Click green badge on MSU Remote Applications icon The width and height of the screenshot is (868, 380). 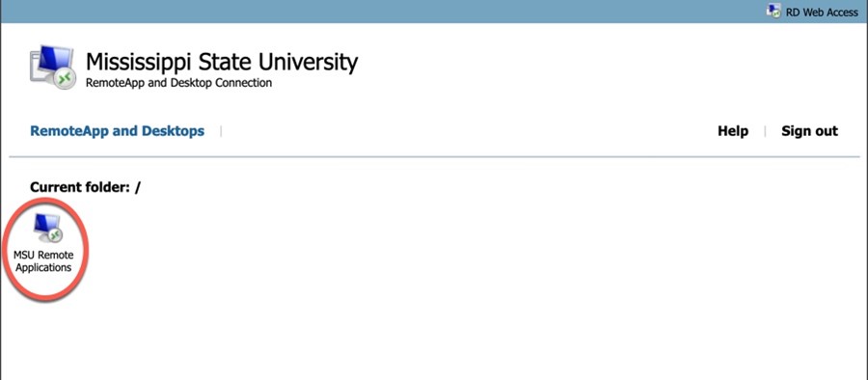coord(55,236)
